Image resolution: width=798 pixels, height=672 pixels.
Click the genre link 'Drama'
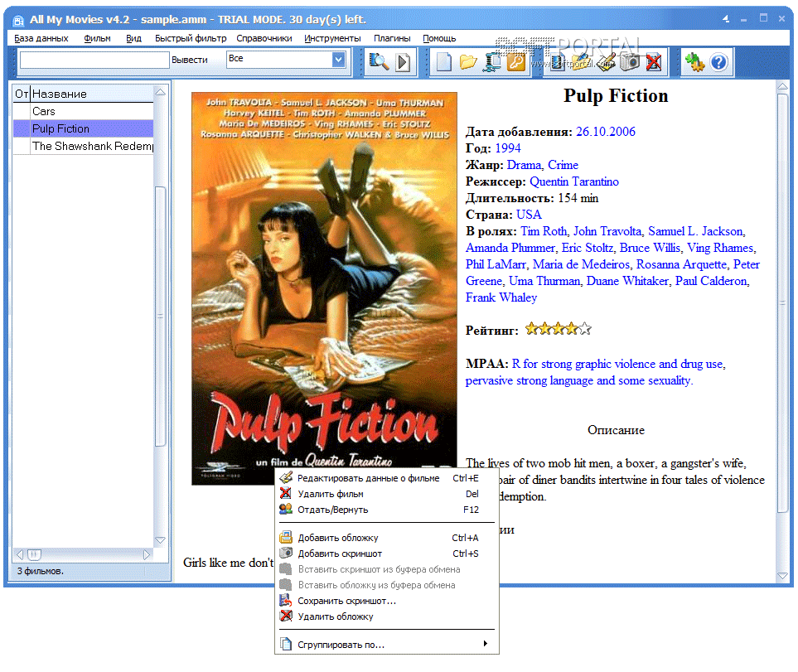524,165
